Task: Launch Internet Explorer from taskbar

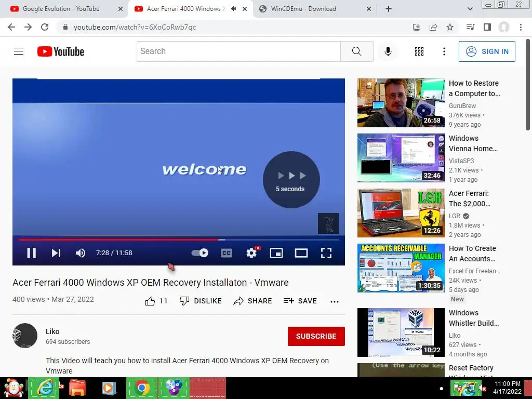Action: [x=44, y=388]
